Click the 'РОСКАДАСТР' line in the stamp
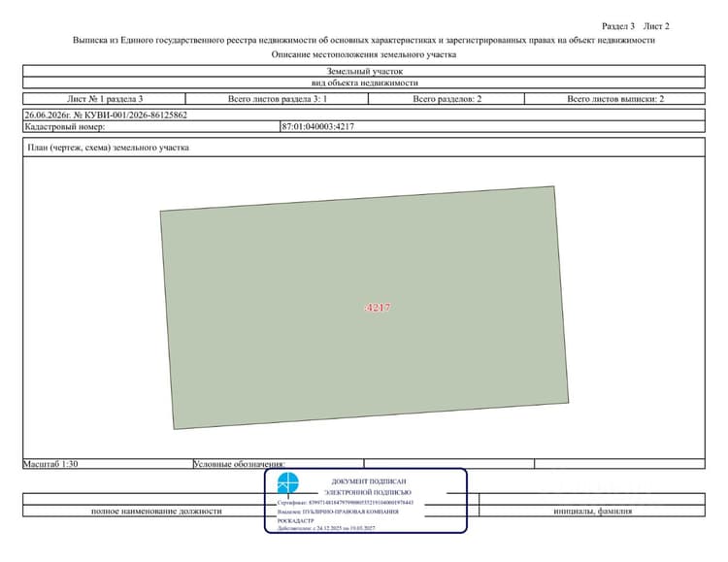728x562 pixels. coord(296,520)
